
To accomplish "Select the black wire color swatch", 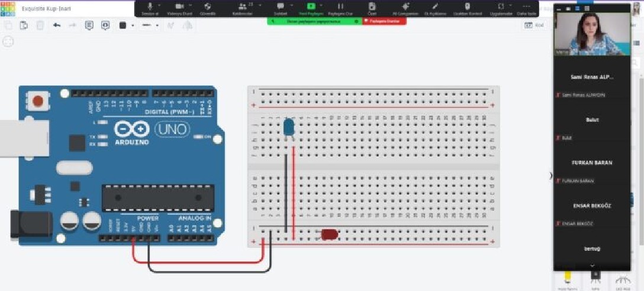I will point(123,25).
